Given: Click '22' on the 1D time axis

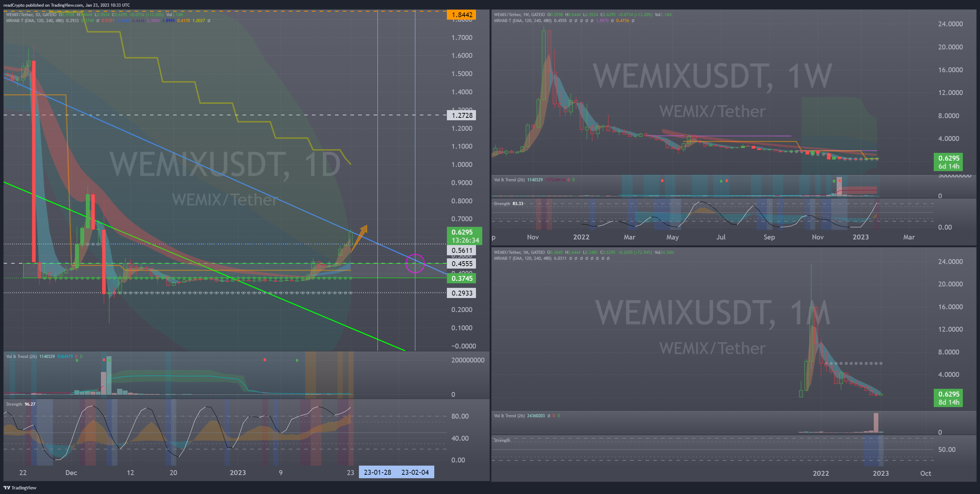Looking at the screenshot, I should [x=23, y=472].
